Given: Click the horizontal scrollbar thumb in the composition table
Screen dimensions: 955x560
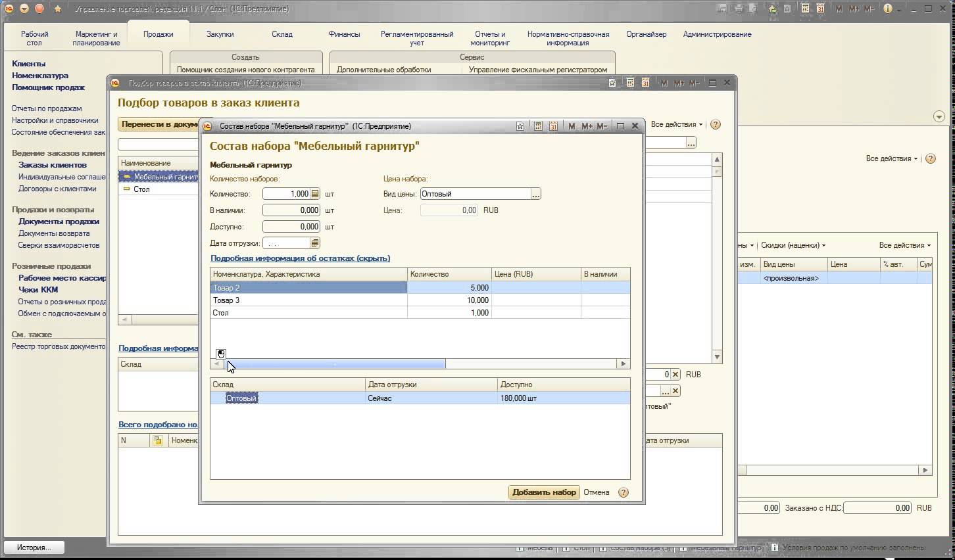Looking at the screenshot, I should pos(334,363).
